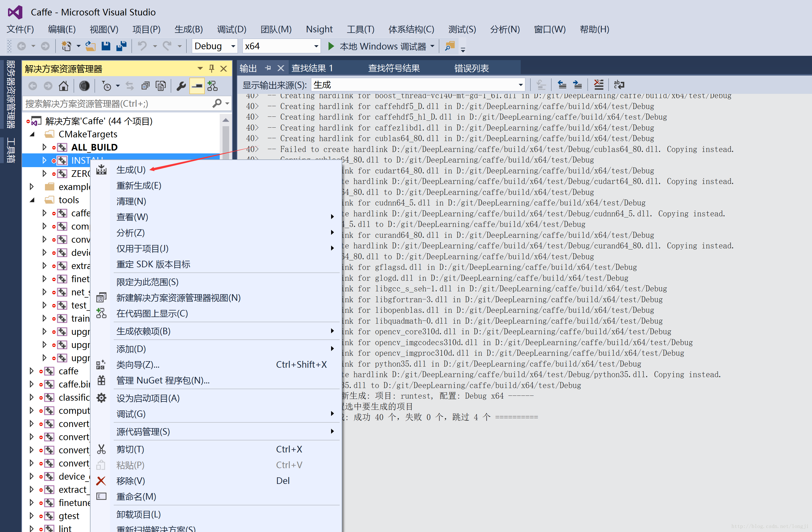Click the Solution Explorer search field
The width and height of the screenshot is (812, 532).
coord(117,103)
